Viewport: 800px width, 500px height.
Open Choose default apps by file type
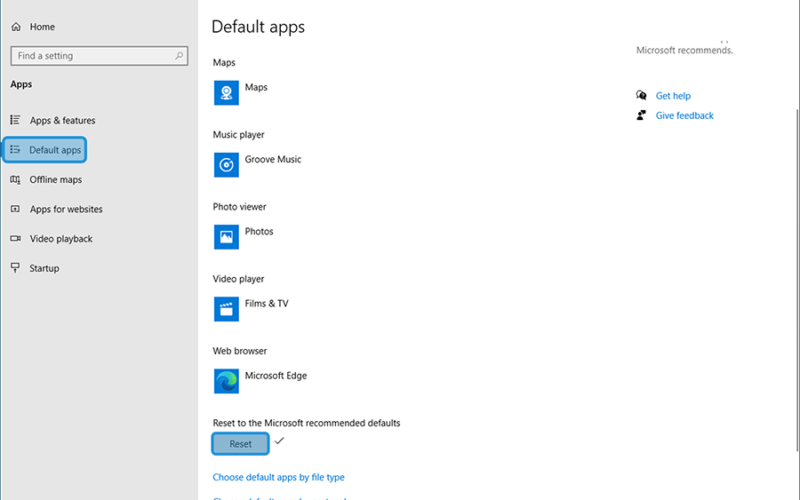tap(279, 477)
